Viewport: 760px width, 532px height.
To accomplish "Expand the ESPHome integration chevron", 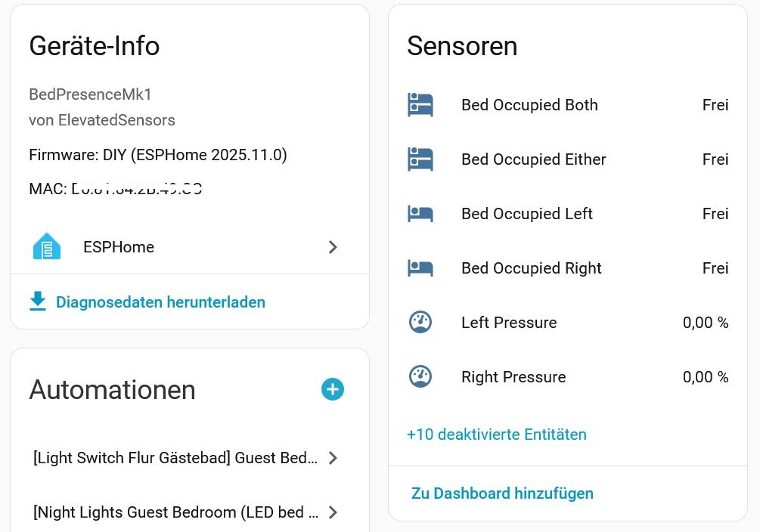I will pyautogui.click(x=333, y=247).
